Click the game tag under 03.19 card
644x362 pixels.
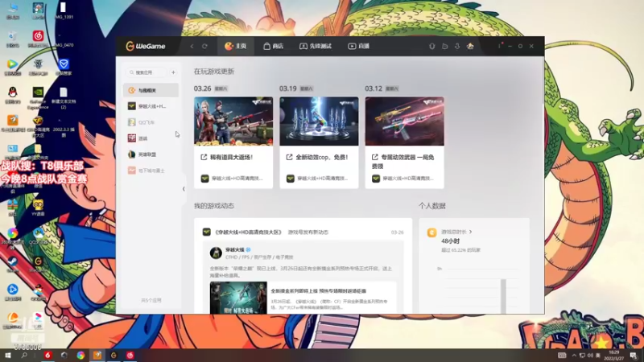(317, 179)
